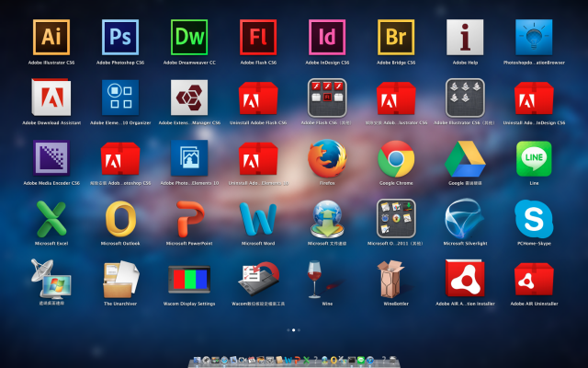Open the Adobe Photoshop CS6 uninstaller
Viewport: 588px width, 368px height.
coord(120,158)
